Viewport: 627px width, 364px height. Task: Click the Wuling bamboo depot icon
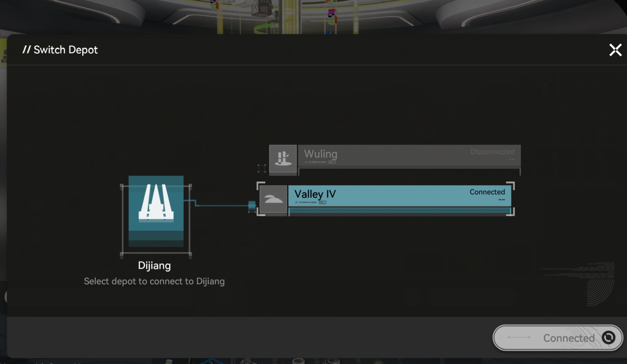point(283,159)
